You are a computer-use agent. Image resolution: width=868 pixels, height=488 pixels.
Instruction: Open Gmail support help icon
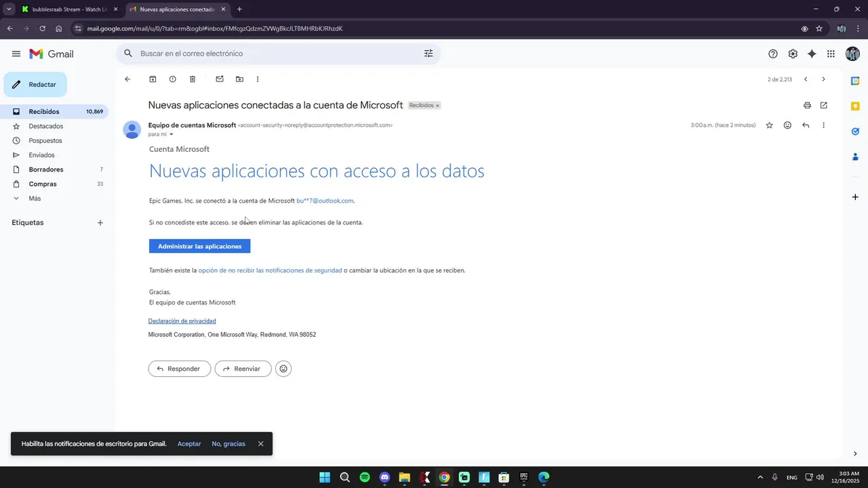(773, 54)
